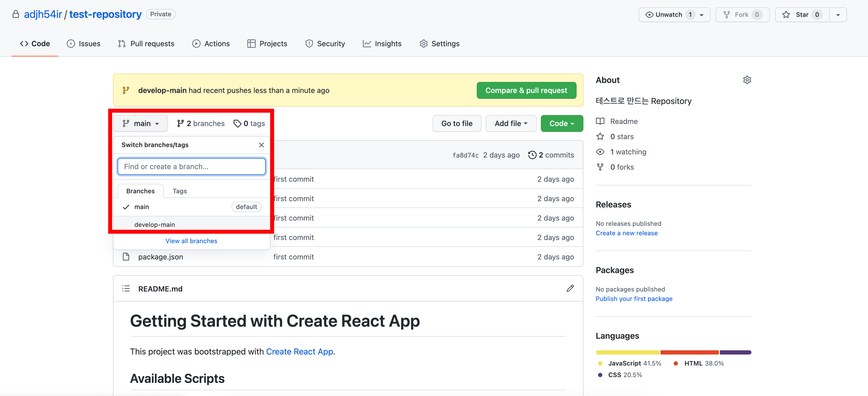This screenshot has width=868, height=396.
Task: Expand the Unwatch notification options arrow
Action: pyautogui.click(x=702, y=15)
